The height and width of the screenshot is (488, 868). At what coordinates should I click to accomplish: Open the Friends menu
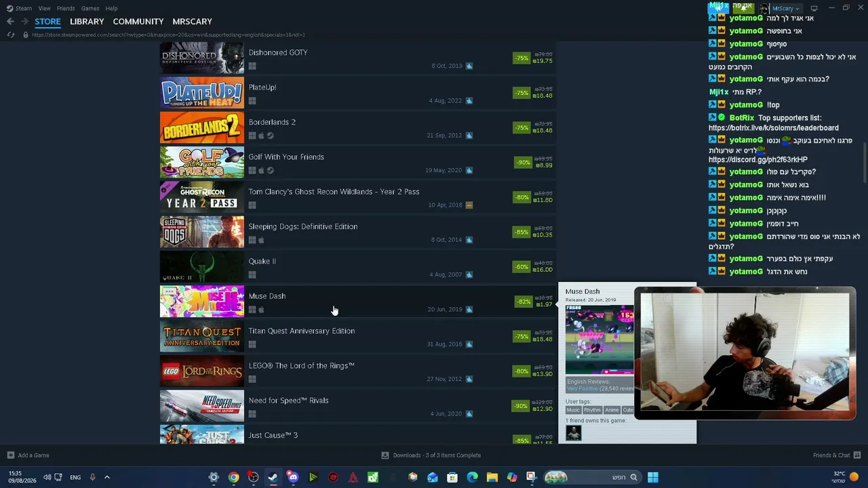click(66, 8)
